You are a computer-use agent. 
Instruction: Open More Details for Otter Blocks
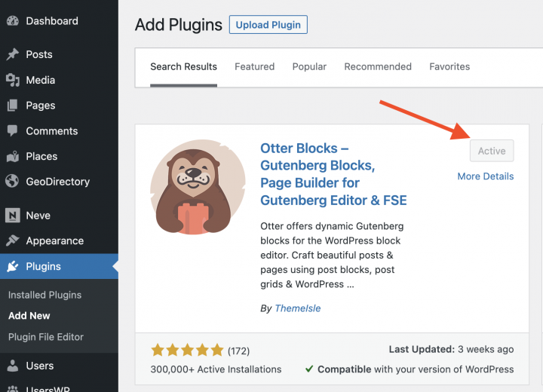click(485, 176)
